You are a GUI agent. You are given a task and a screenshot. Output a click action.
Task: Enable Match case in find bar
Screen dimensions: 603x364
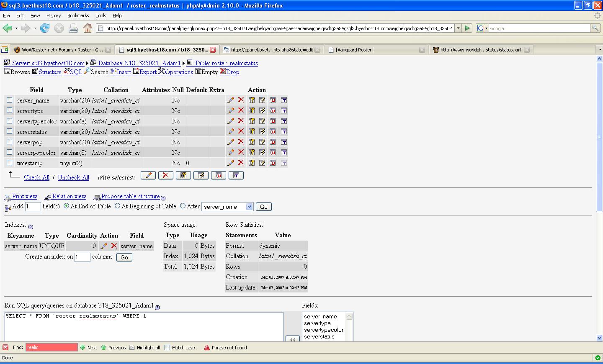point(167,347)
